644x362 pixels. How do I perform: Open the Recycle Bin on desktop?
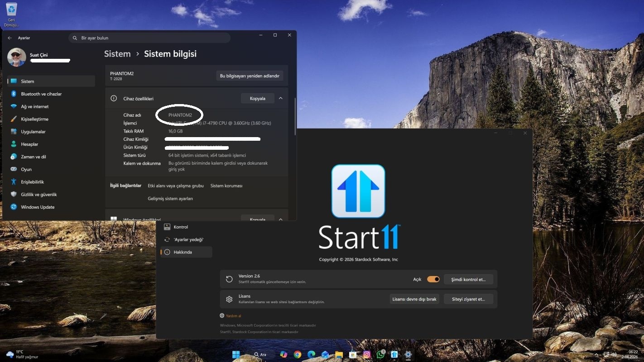point(11,11)
